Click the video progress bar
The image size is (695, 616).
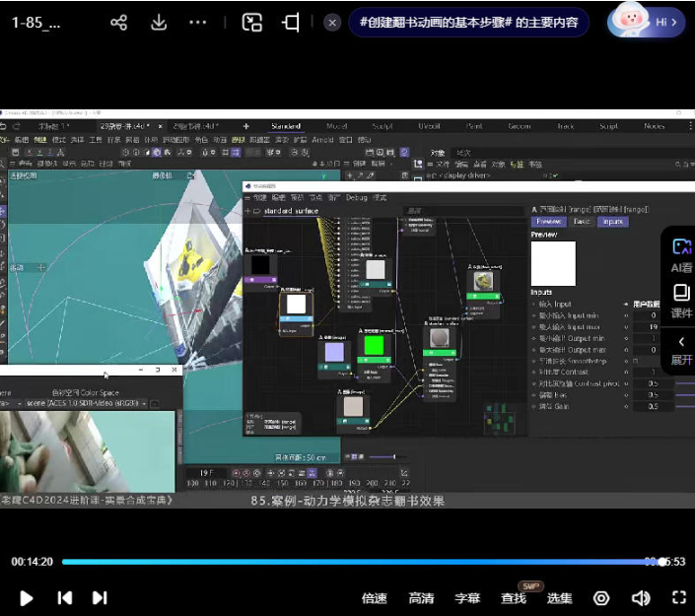(355, 562)
